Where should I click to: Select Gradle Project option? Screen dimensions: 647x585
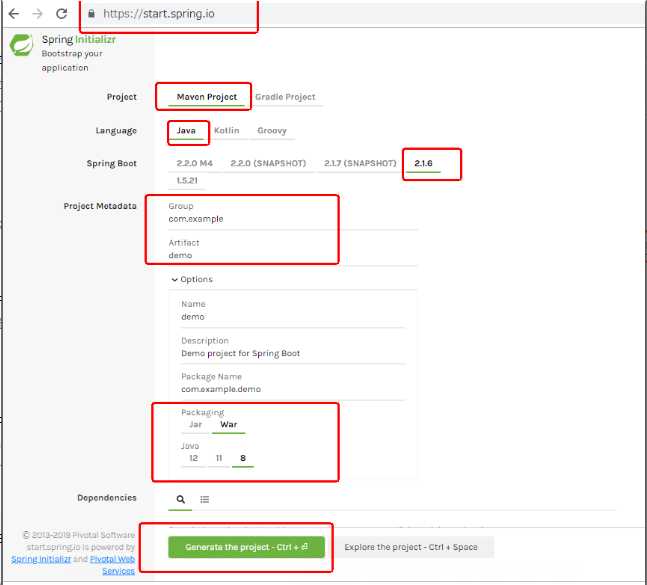(x=285, y=97)
